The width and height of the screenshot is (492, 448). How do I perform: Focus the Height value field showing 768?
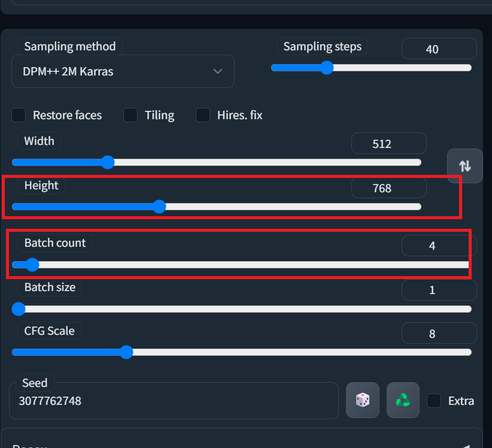coord(388,188)
